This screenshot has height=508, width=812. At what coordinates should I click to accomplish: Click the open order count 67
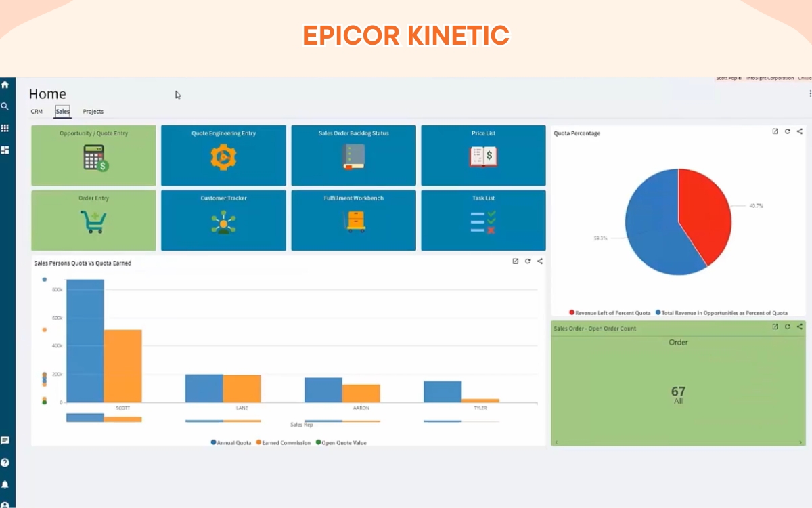tap(678, 391)
